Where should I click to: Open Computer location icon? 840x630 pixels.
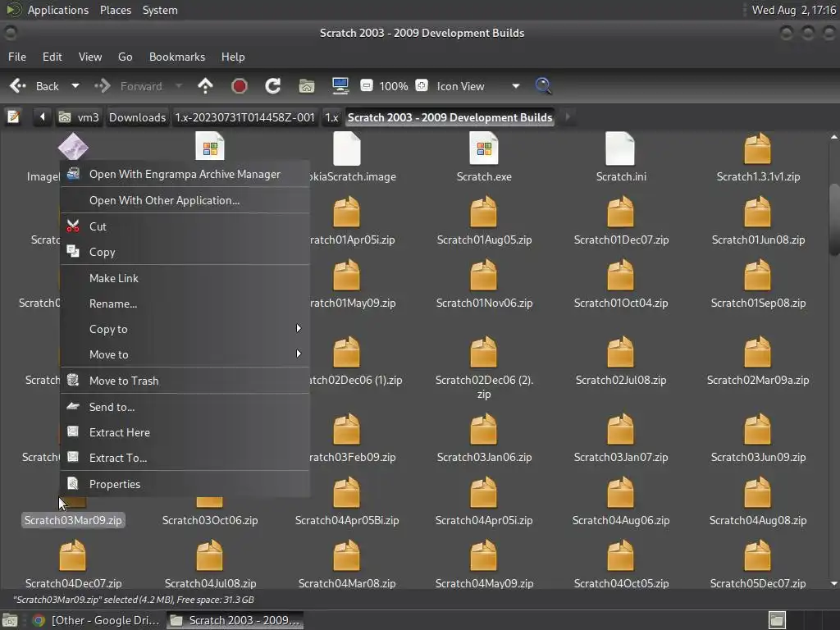340,85
